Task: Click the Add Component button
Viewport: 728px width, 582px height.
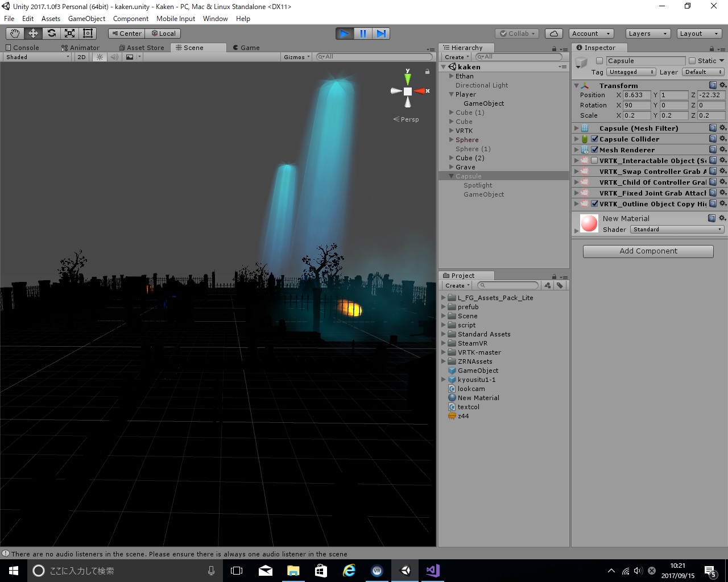Action: click(648, 251)
